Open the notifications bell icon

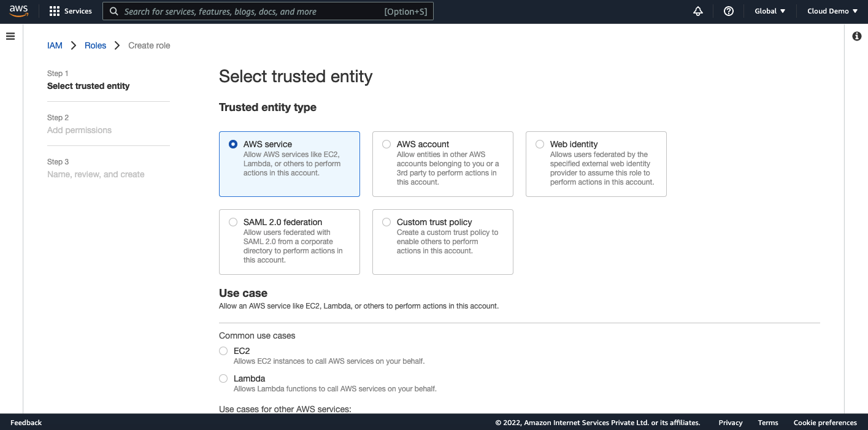698,11
